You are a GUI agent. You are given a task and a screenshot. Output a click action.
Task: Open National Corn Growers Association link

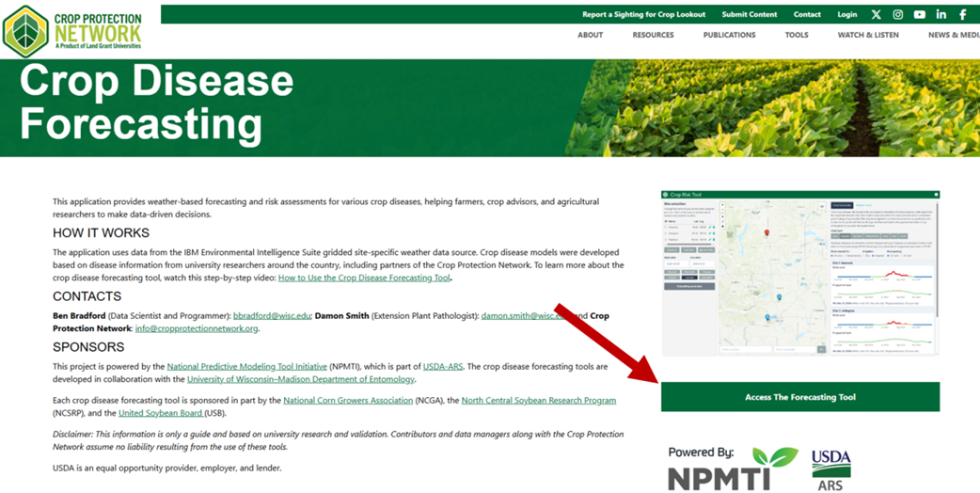pos(348,401)
